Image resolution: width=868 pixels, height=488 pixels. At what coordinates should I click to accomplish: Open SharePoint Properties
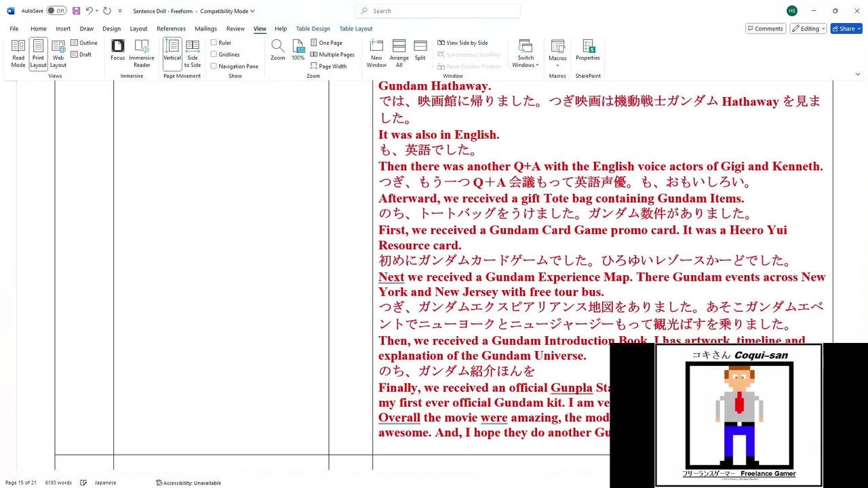coord(588,51)
